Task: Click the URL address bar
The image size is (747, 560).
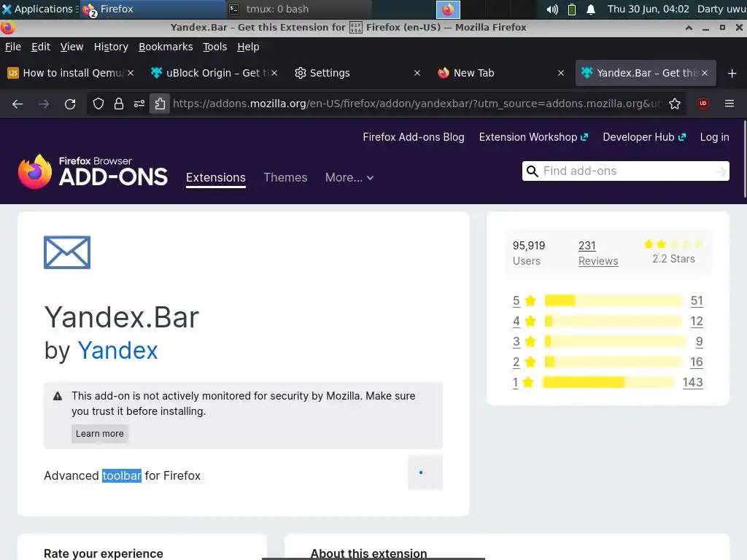Action: (x=417, y=104)
